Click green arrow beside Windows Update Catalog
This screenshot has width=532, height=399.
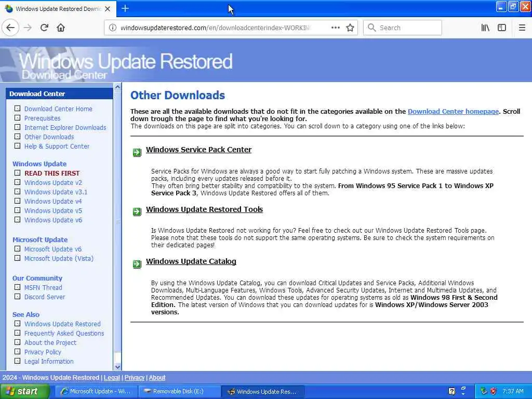point(137,263)
